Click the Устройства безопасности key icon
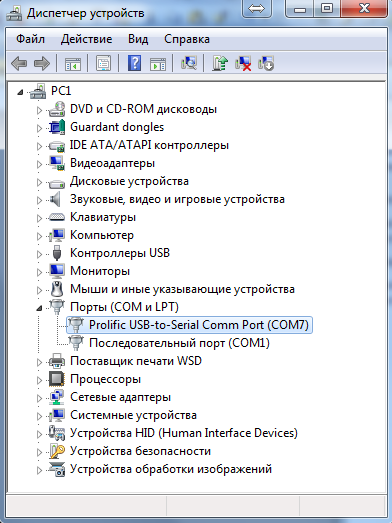This screenshot has width=392, height=523. pos(57,451)
